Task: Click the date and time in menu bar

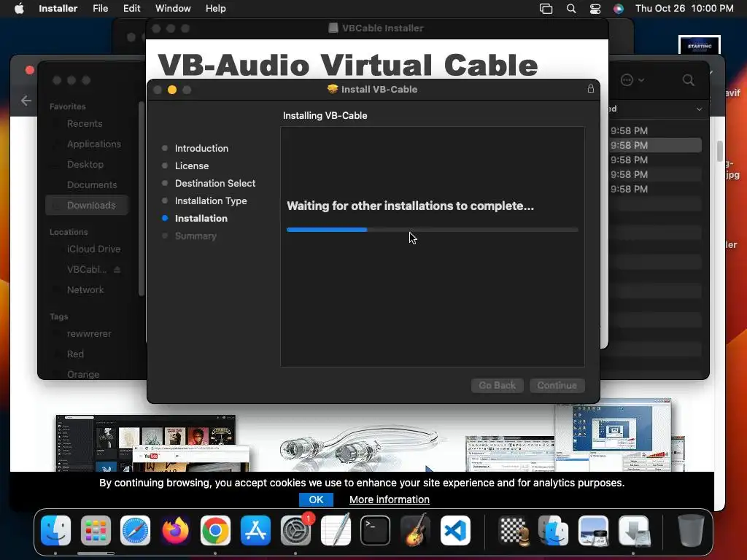Action: pos(684,8)
